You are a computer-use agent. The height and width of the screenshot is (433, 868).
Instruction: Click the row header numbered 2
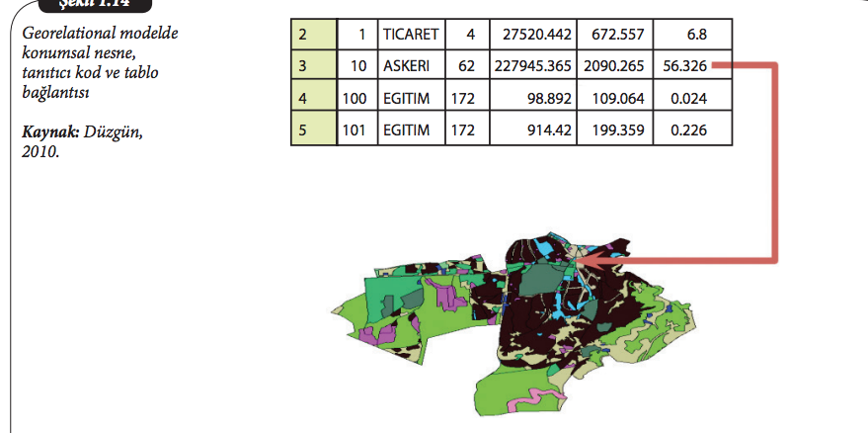(x=313, y=35)
